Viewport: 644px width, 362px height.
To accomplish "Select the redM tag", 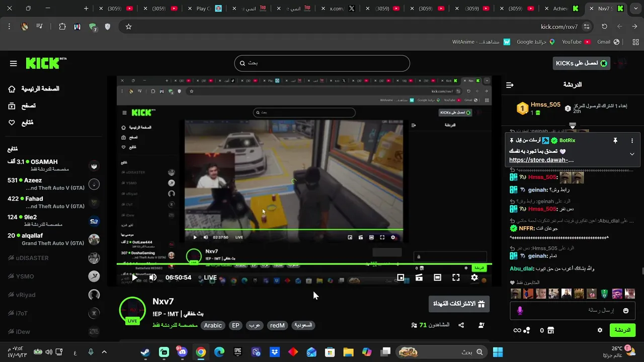I will coord(277,326).
